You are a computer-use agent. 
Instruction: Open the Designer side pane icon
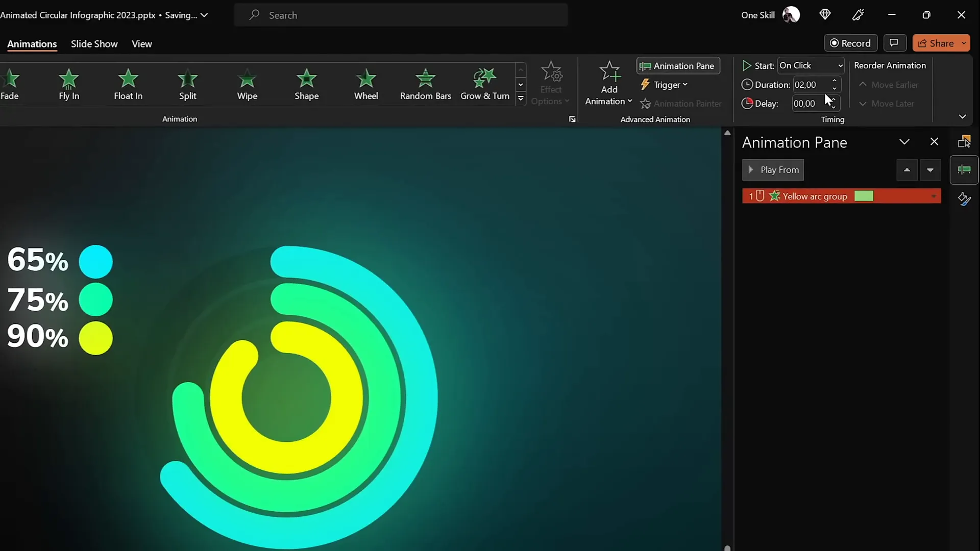(964, 141)
